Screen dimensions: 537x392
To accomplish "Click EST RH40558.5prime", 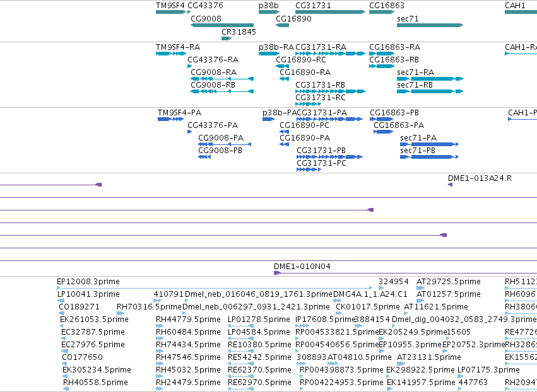I will click(66, 389).
